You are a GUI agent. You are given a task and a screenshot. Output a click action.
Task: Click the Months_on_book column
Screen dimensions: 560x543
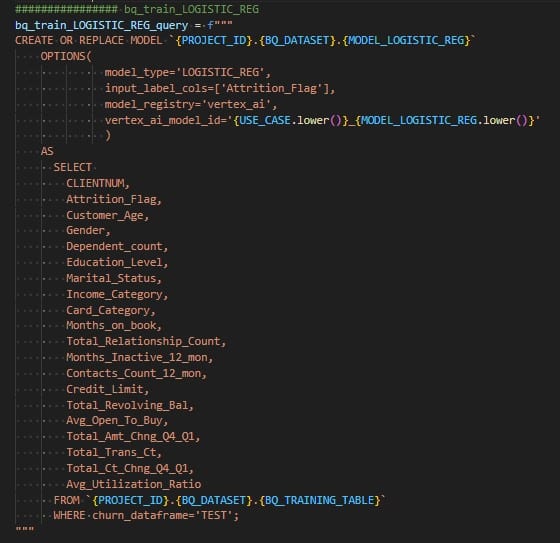(x=111, y=325)
